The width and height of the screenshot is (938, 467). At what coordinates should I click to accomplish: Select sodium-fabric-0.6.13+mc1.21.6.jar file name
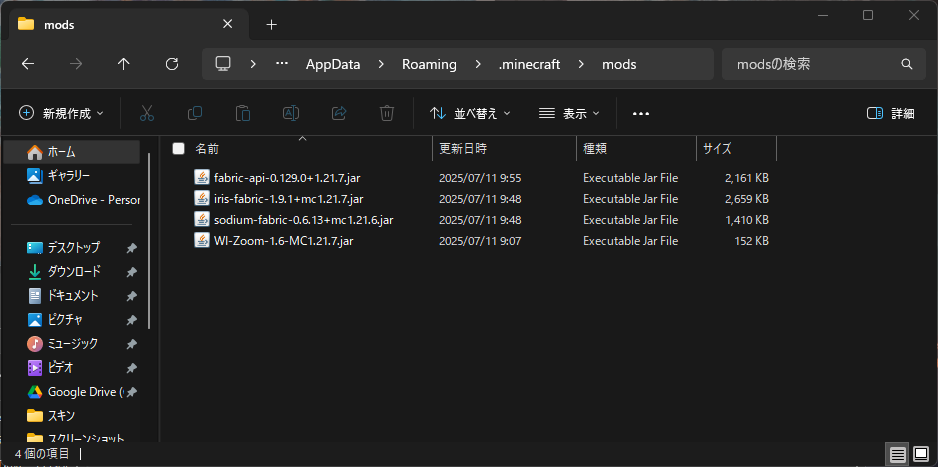tap(303, 219)
